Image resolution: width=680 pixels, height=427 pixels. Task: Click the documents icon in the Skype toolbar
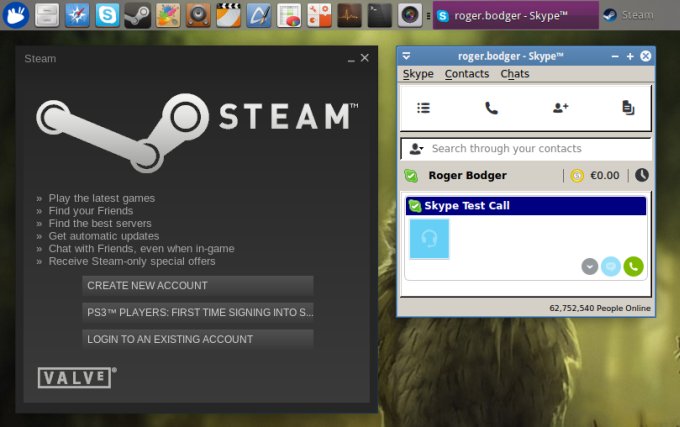tap(628, 108)
